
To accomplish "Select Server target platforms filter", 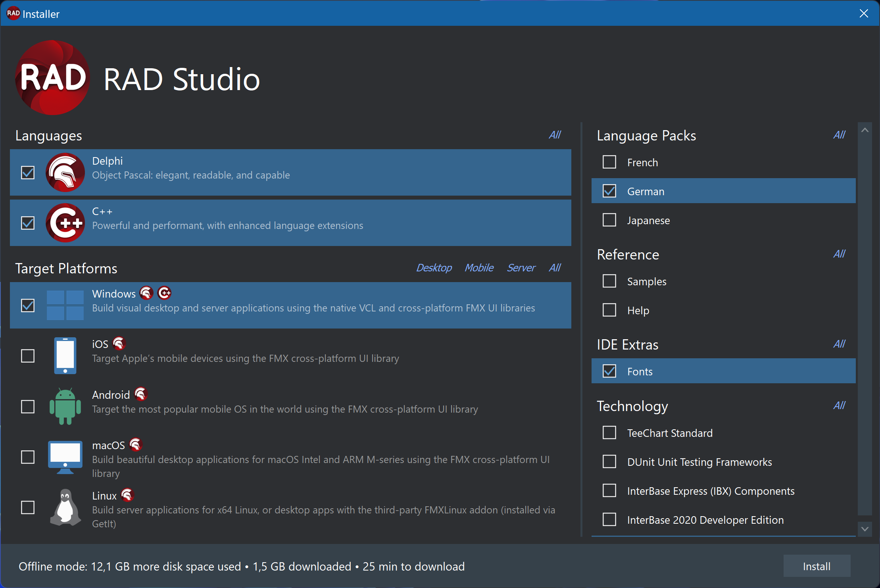I will [x=521, y=268].
